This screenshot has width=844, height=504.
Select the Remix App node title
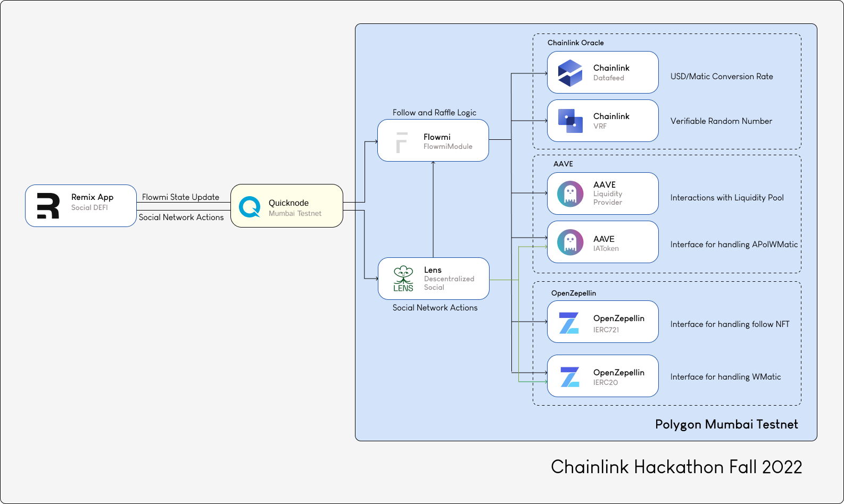tap(93, 197)
